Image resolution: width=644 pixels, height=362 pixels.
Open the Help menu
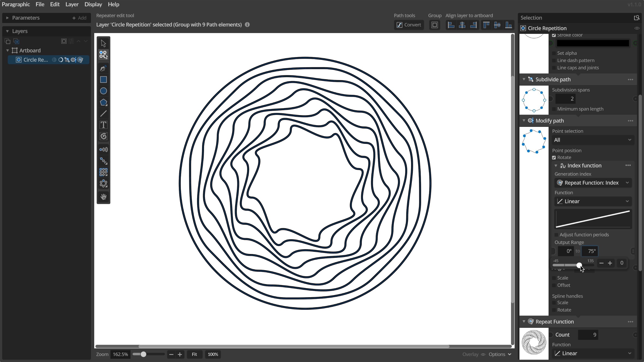pyautogui.click(x=113, y=4)
